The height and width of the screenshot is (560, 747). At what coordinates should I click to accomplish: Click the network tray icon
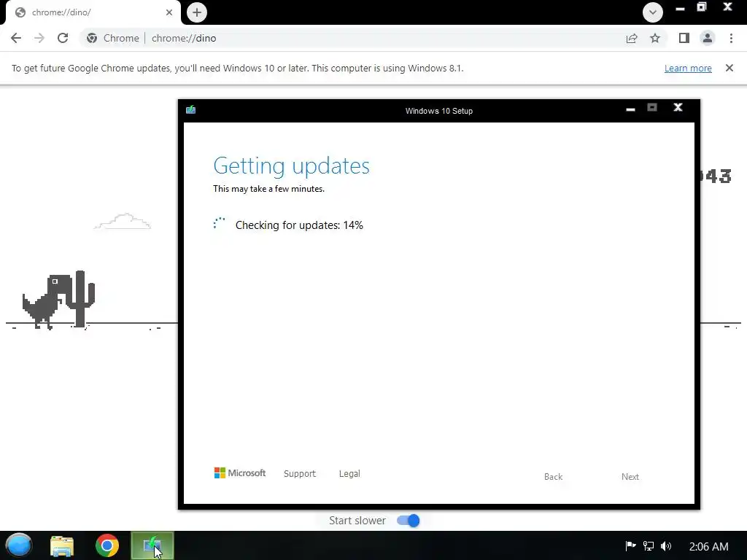click(x=649, y=545)
